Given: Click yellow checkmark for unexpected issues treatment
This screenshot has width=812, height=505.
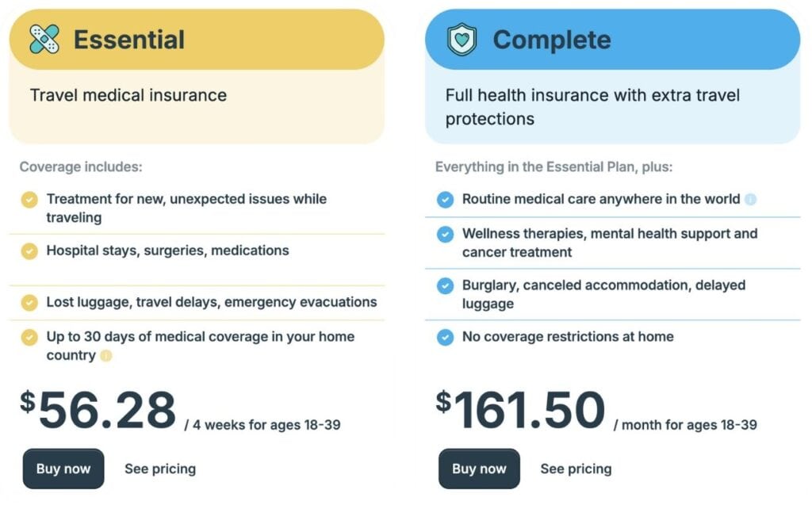Looking at the screenshot, I should pos(29,199).
